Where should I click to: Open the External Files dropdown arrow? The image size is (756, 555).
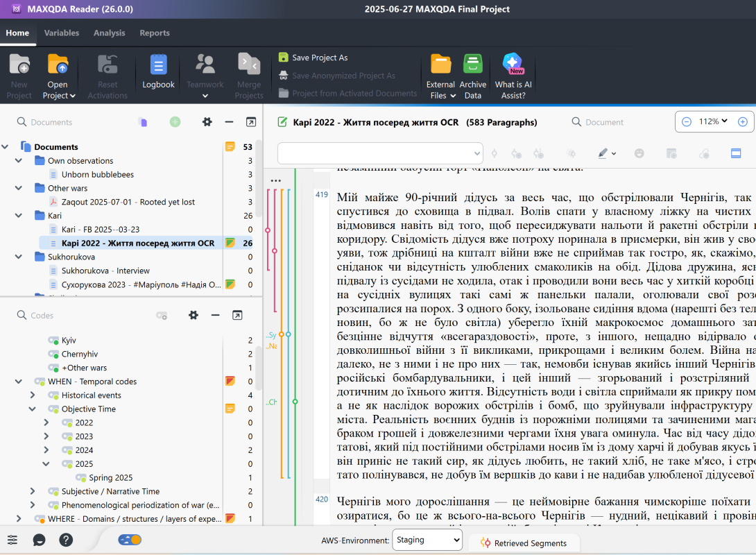(x=453, y=96)
